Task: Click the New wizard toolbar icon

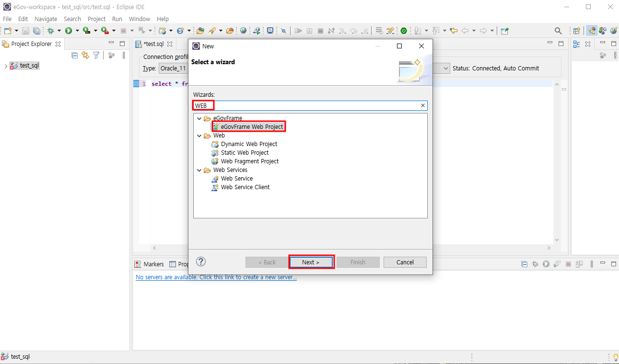Action: pyautogui.click(x=8, y=31)
